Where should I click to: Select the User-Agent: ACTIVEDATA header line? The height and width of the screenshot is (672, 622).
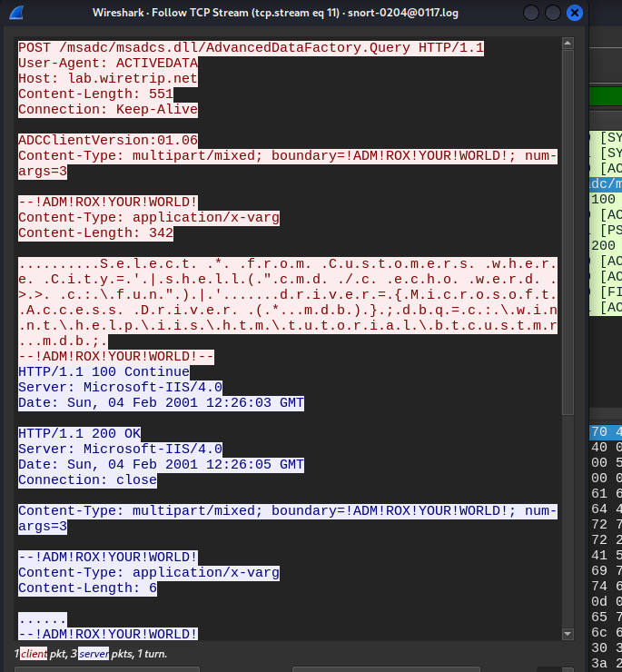point(107,63)
